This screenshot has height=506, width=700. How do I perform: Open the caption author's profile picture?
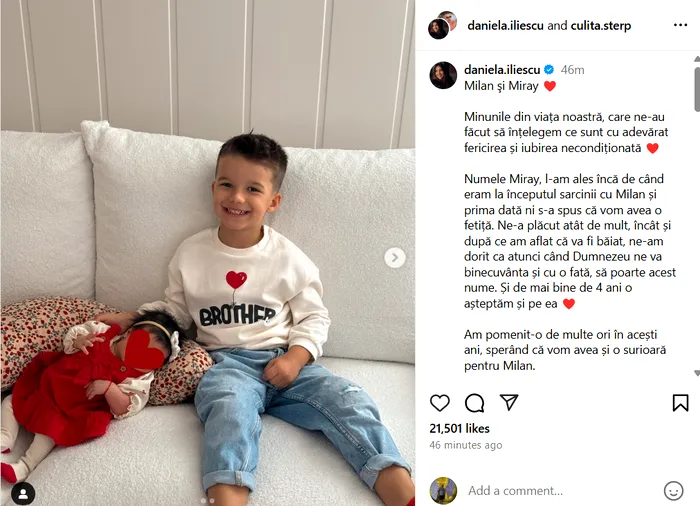coord(443,75)
